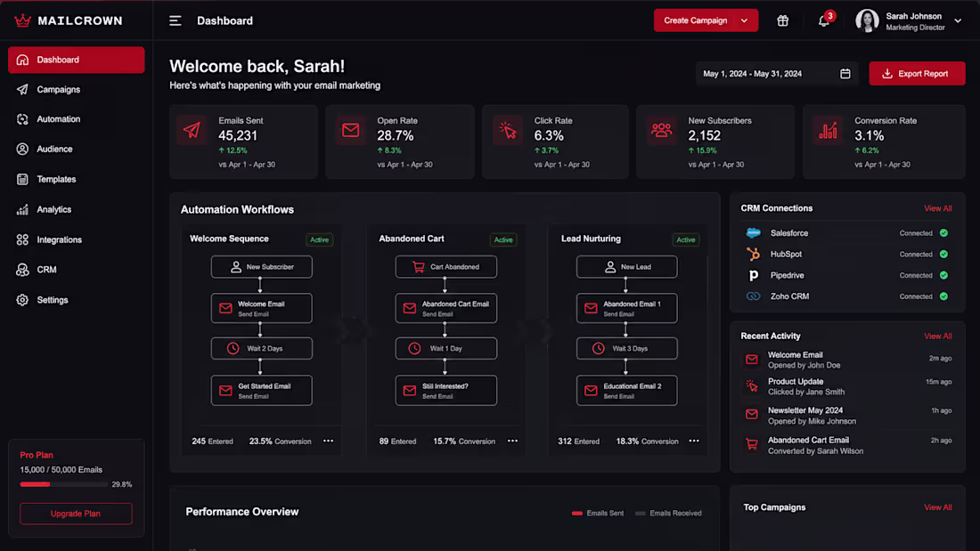Click the Click Rate cursor icon
980x551 pixels.
pos(508,130)
